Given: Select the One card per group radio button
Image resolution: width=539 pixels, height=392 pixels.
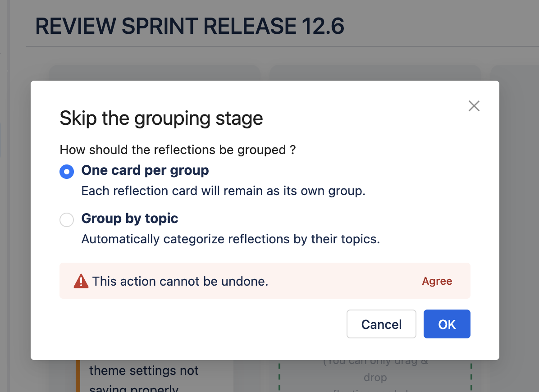Looking at the screenshot, I should [x=67, y=172].
